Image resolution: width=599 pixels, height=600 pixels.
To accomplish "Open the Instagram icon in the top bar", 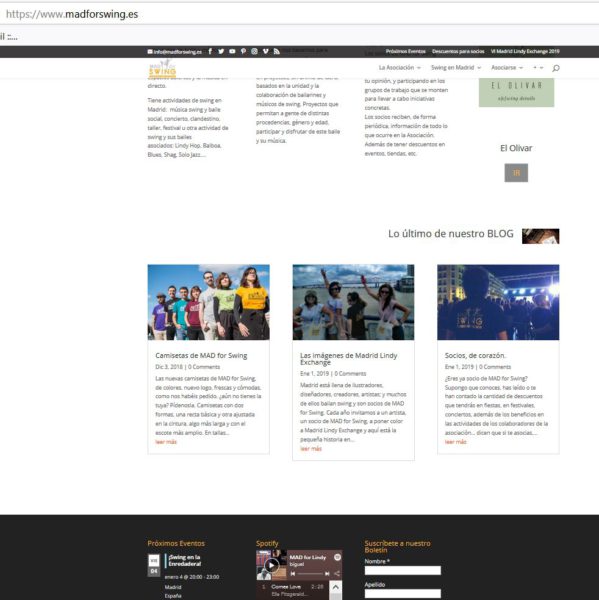I will coord(255,51).
